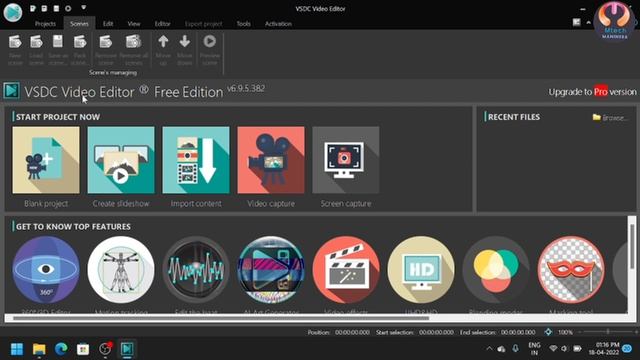Click the Save as scene ribbon icon
Image resolution: width=640 pixels, height=360 pixels.
tap(58, 42)
